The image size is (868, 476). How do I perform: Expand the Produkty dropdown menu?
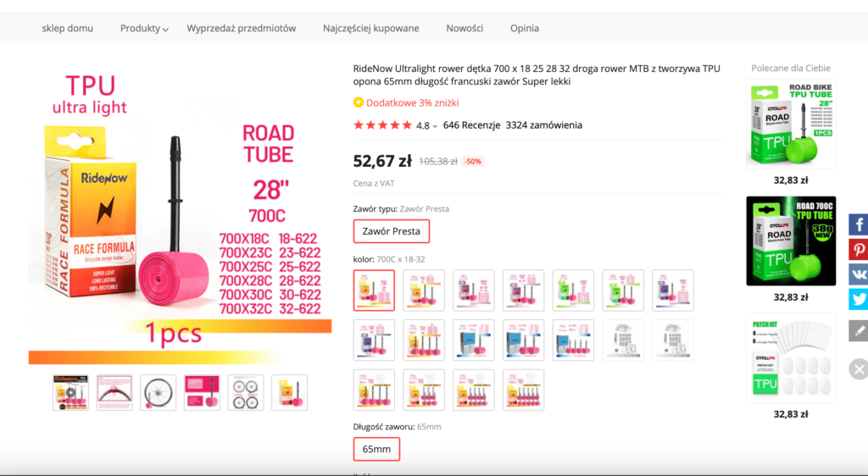[x=144, y=28]
